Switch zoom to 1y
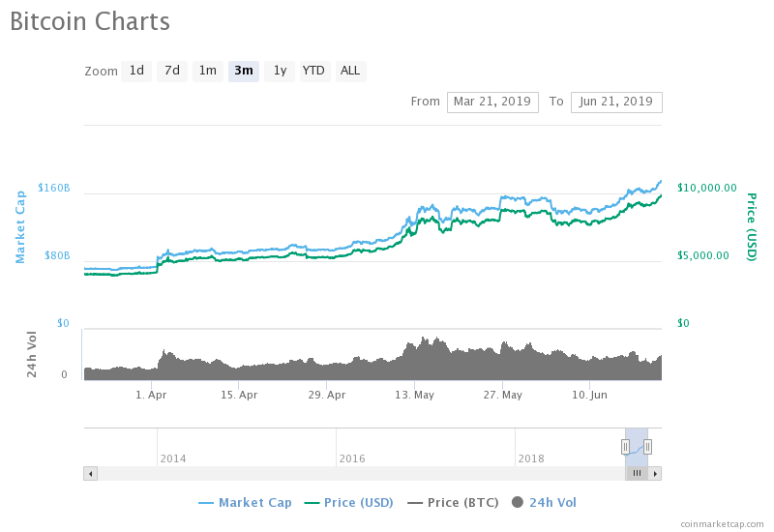 point(280,71)
